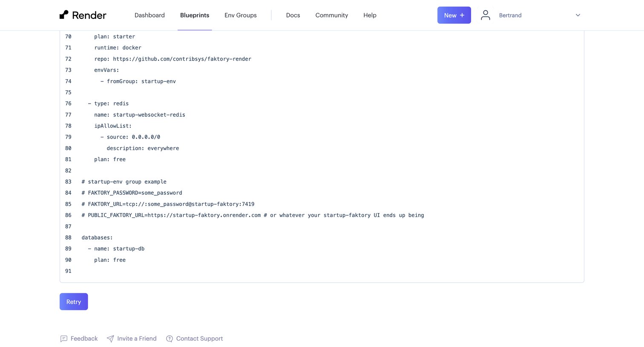Click the Retry button
644x347 pixels.
pos(74,301)
